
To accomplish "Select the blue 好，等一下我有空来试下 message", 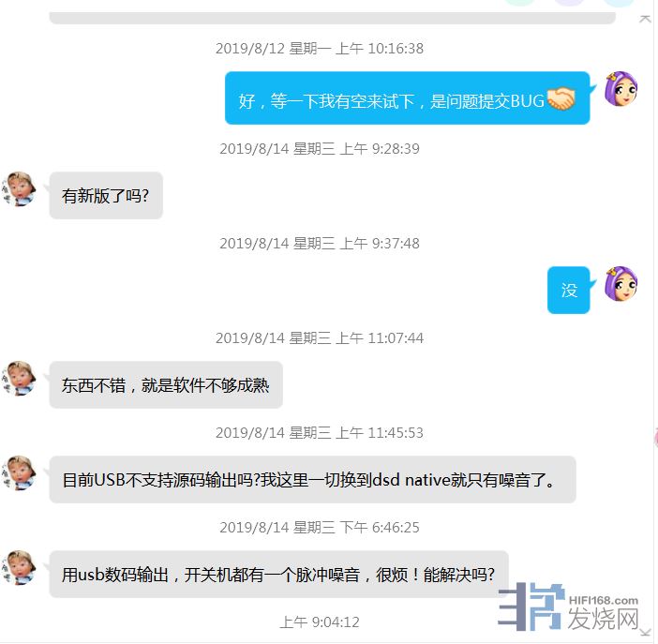I will pyautogui.click(x=408, y=98).
